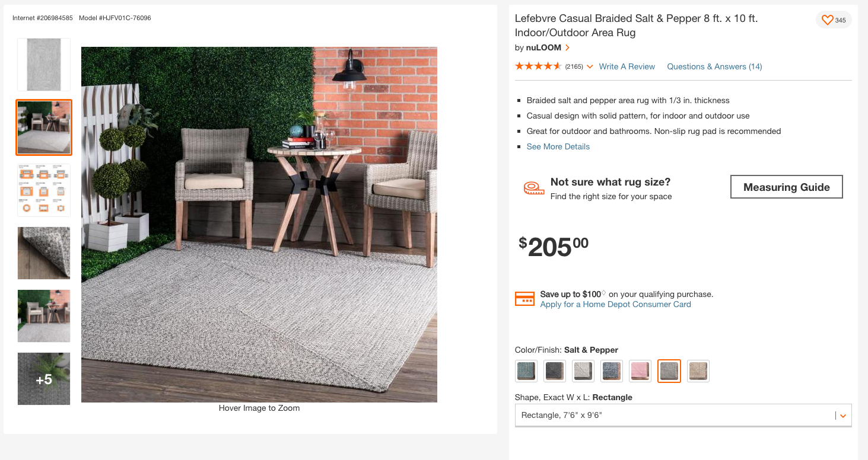Select the pink color swatch
Image resolution: width=868 pixels, height=460 pixels.
tap(640, 371)
